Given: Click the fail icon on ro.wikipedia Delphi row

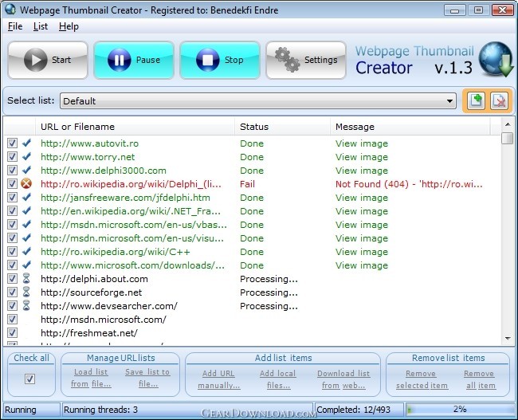Looking at the screenshot, I should pyautogui.click(x=26, y=184).
